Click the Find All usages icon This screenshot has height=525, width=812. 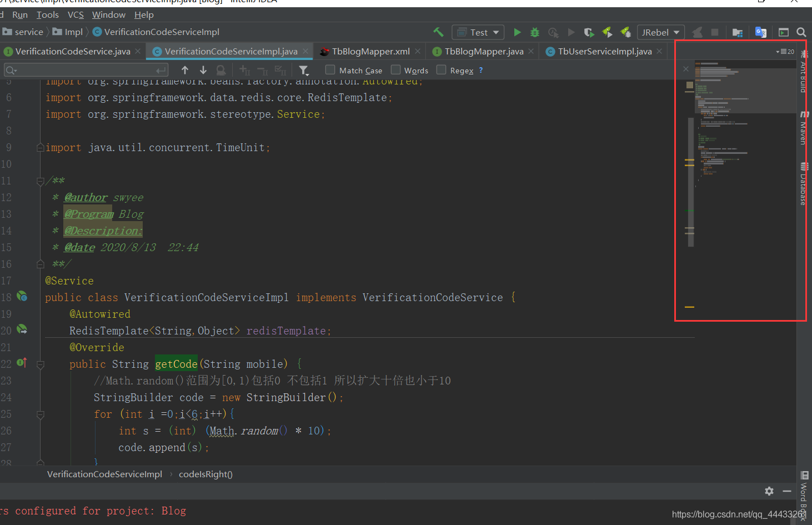pyautogui.click(x=221, y=70)
